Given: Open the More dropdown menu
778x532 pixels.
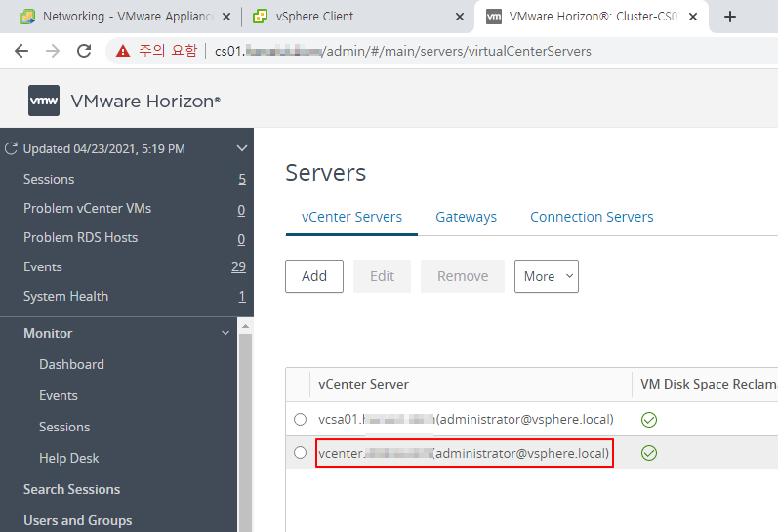Looking at the screenshot, I should [x=547, y=276].
